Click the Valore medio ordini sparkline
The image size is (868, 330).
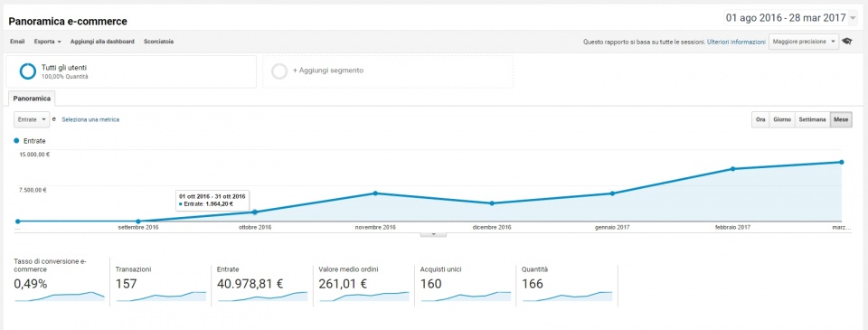coord(364,297)
